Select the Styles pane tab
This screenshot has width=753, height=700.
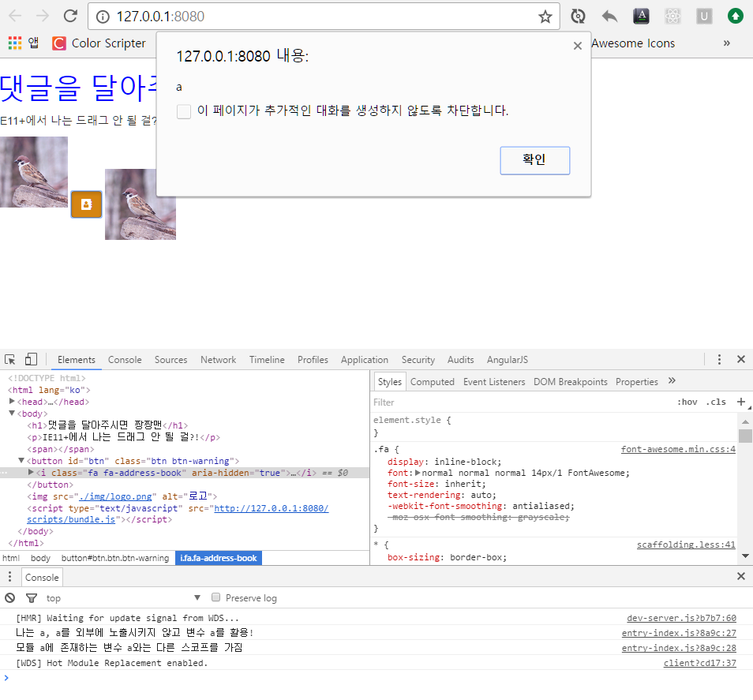tap(389, 382)
